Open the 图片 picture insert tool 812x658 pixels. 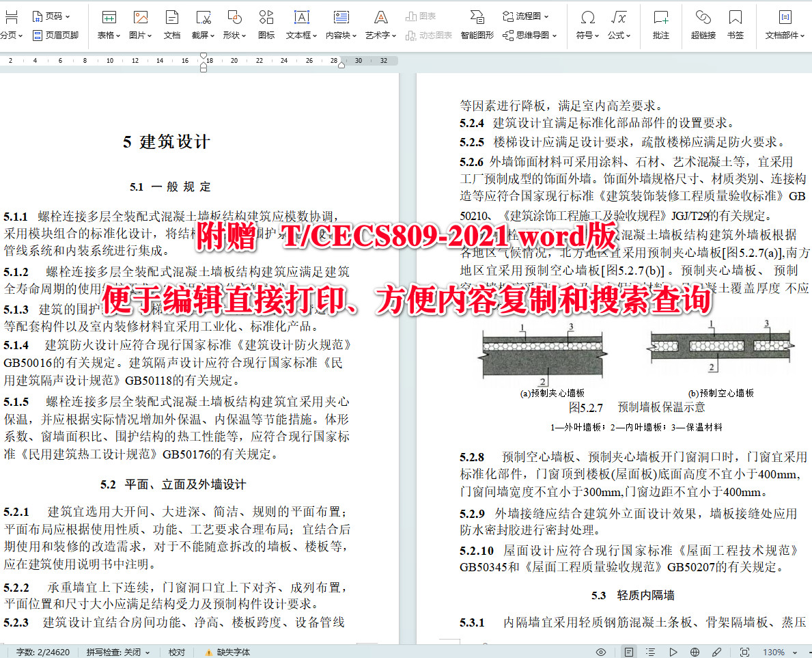coord(140,18)
